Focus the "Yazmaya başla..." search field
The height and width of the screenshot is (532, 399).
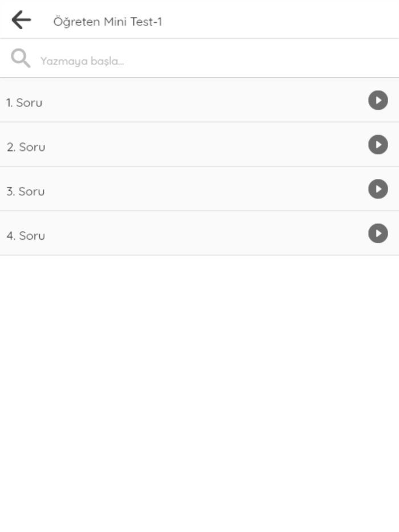(x=199, y=60)
